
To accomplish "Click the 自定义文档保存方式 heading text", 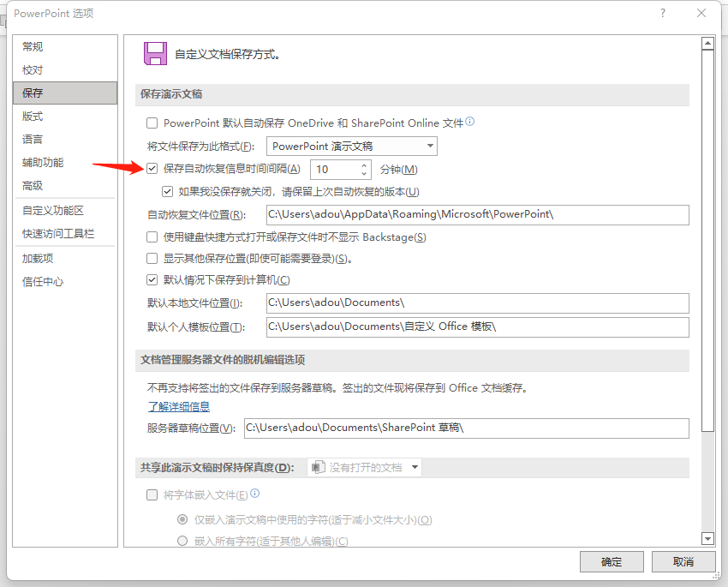I will 228,54.
